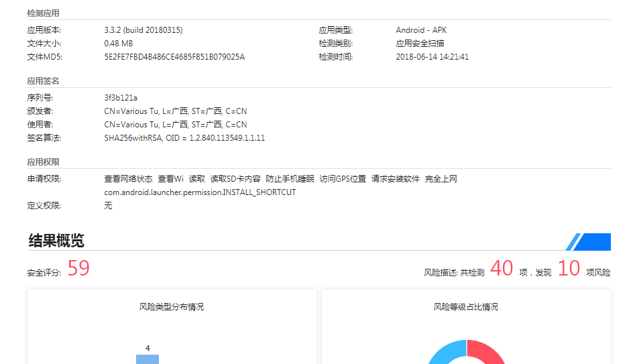Select the 检测应用 section heading
635x364 pixels.
coord(44,13)
